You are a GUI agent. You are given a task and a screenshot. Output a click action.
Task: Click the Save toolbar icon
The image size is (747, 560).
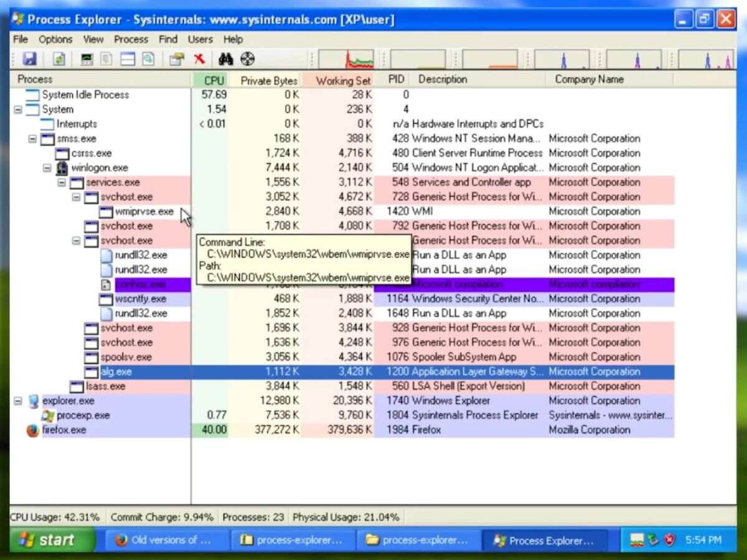tap(29, 59)
